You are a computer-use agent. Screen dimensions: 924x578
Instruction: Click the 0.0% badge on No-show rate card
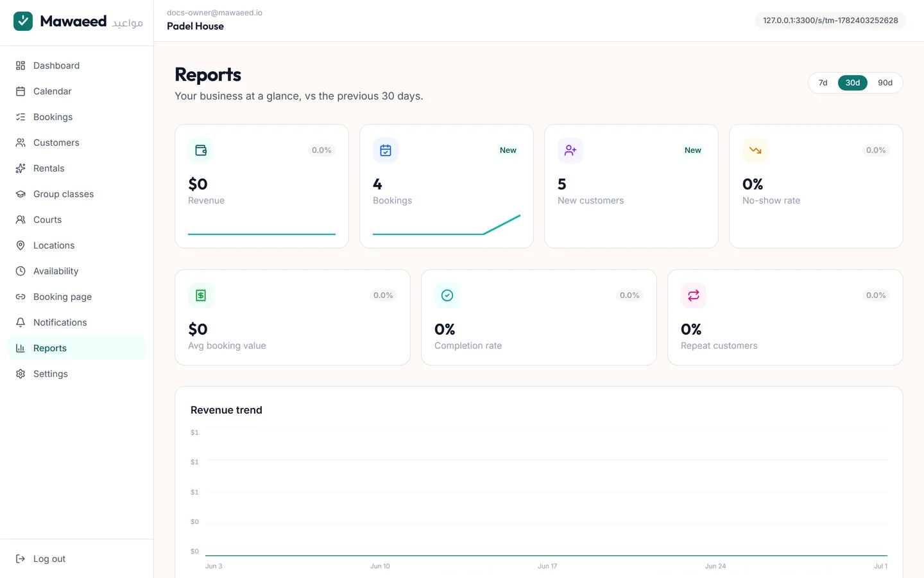[876, 150]
